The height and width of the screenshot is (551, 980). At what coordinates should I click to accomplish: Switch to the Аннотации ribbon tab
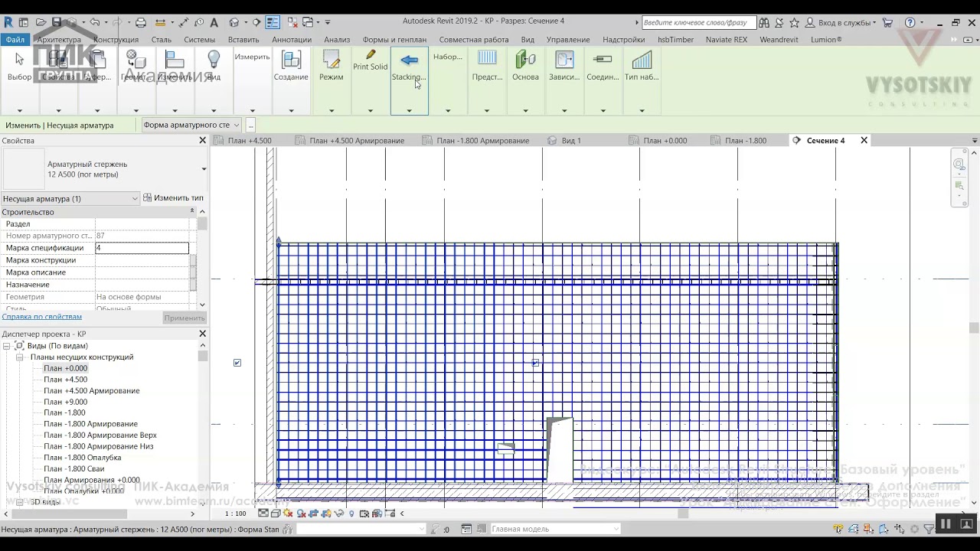pyautogui.click(x=292, y=40)
